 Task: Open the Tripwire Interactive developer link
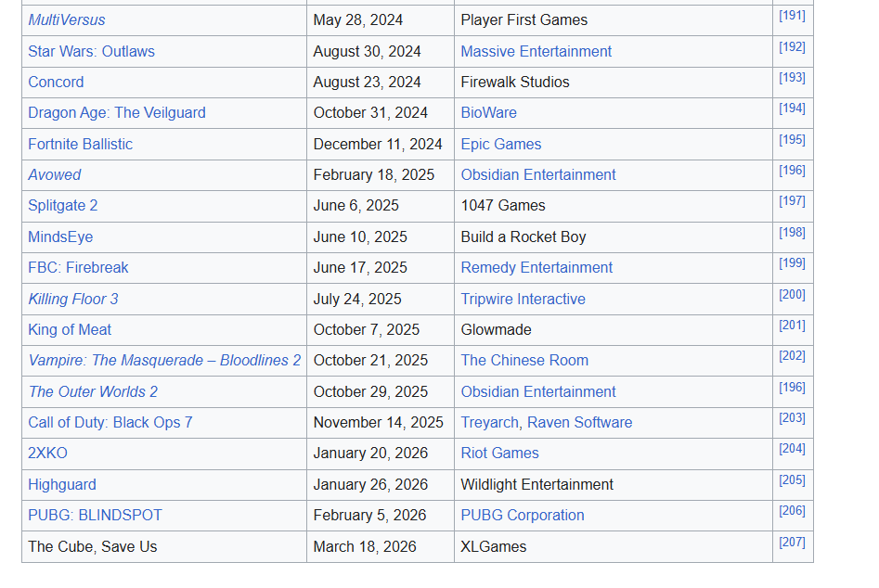[x=523, y=300]
